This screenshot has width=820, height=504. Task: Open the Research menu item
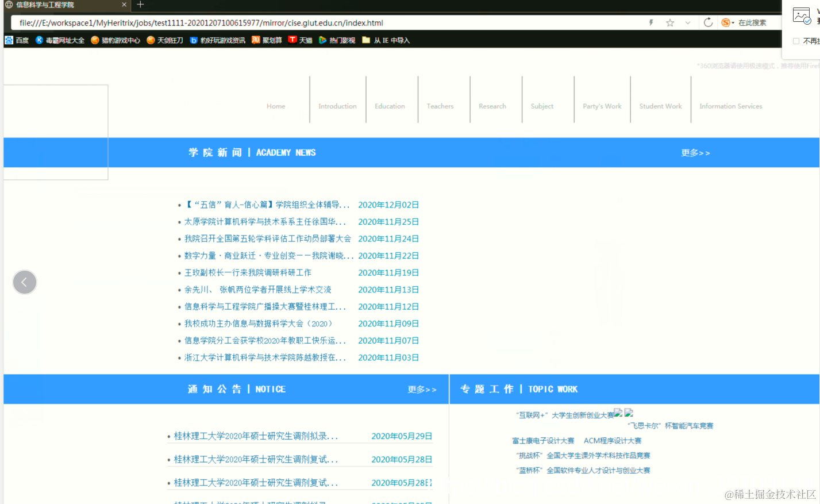pos(492,106)
